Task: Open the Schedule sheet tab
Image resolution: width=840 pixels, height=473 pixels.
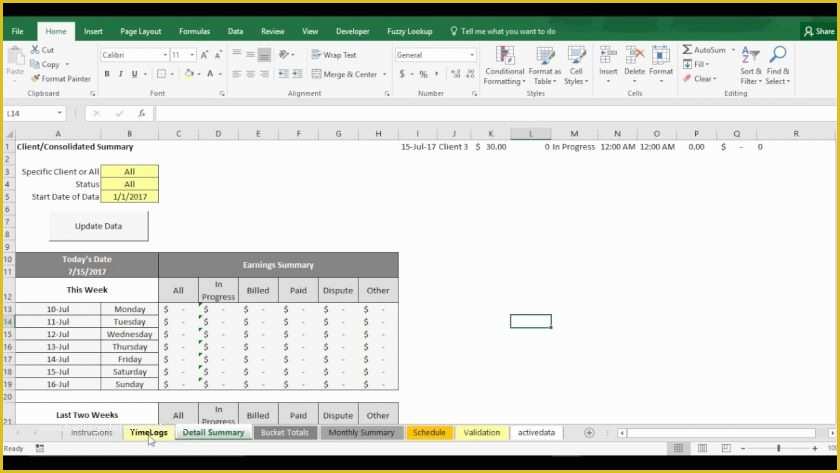Action: coord(429,432)
